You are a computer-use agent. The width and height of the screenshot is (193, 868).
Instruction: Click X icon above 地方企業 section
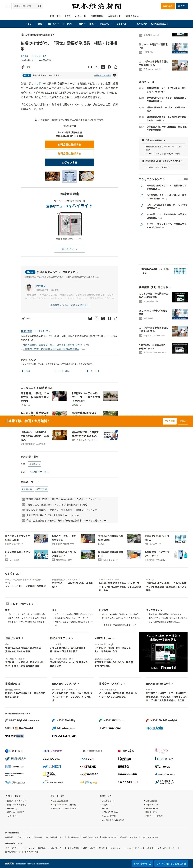tap(103, 318)
